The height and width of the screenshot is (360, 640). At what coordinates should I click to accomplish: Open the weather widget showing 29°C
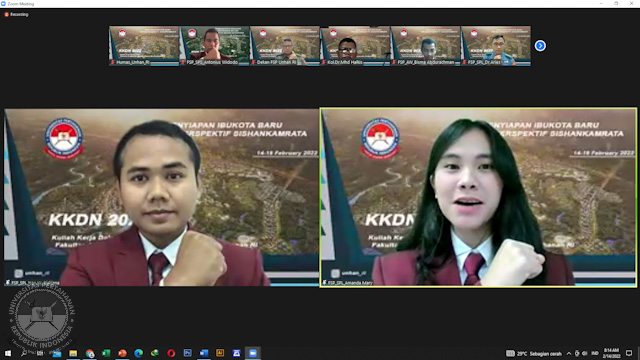pyautogui.click(x=534, y=353)
